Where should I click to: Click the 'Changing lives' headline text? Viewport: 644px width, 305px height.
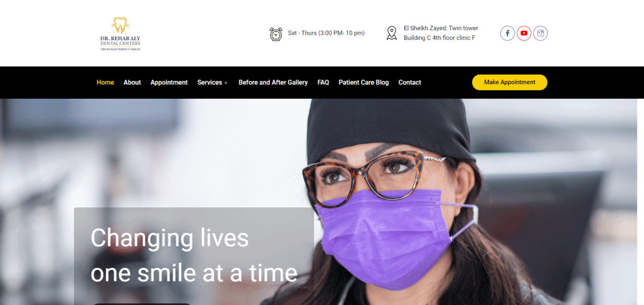click(170, 237)
